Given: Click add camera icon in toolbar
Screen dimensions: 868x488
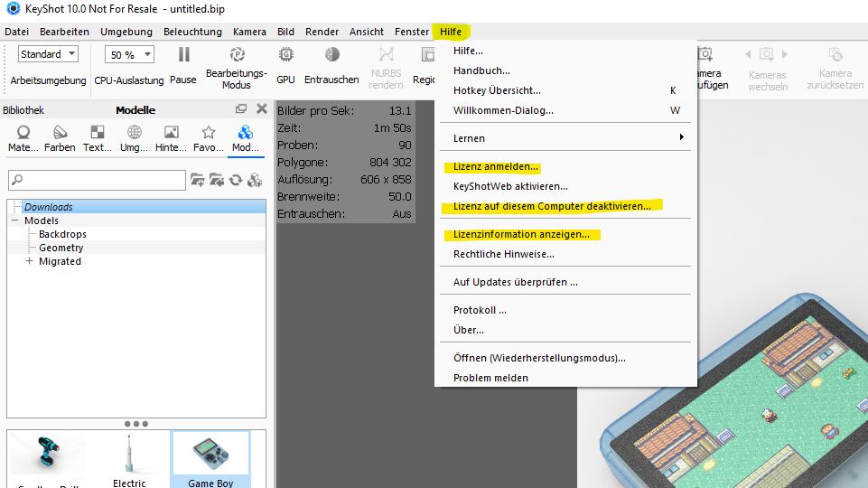Looking at the screenshot, I should (705, 53).
